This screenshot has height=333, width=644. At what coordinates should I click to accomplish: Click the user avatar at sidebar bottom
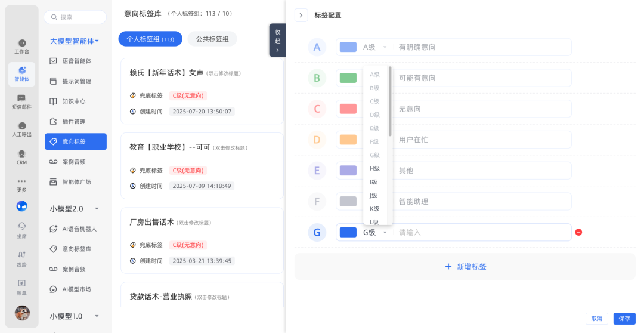[22, 313]
